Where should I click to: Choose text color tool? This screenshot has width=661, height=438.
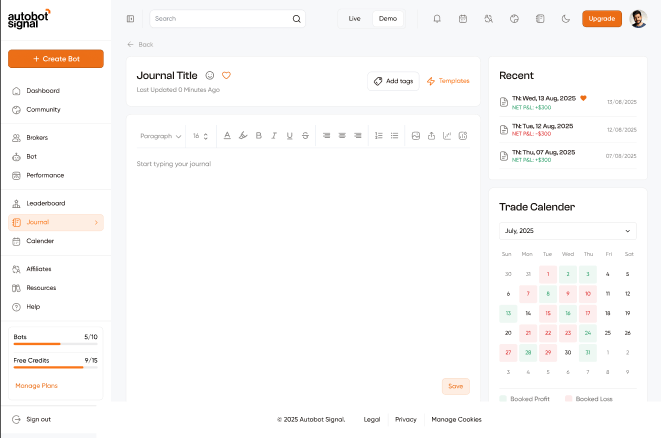point(227,136)
